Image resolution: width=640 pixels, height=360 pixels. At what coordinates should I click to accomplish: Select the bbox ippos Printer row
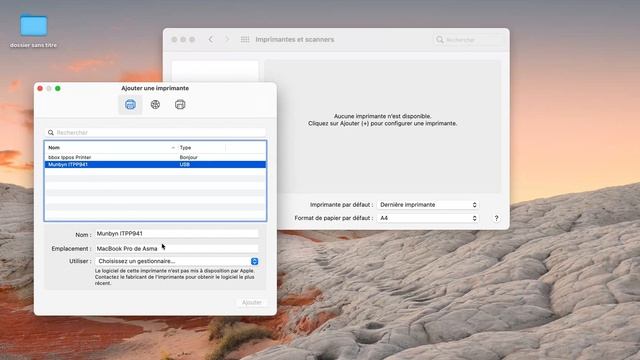coord(155,157)
